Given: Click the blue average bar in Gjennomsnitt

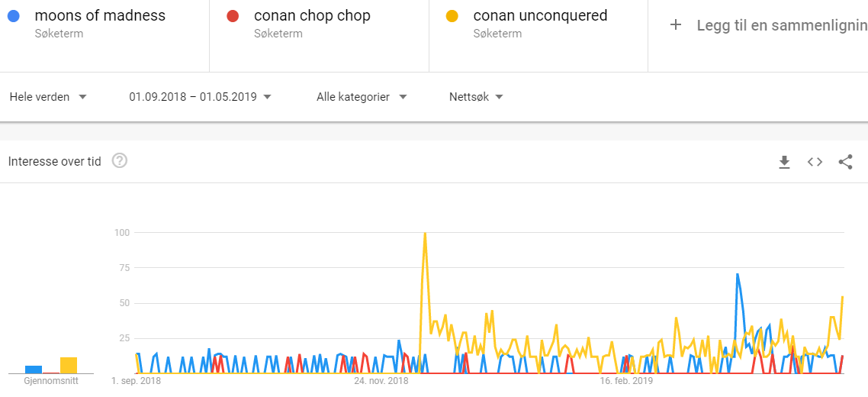Looking at the screenshot, I should 34,370.
